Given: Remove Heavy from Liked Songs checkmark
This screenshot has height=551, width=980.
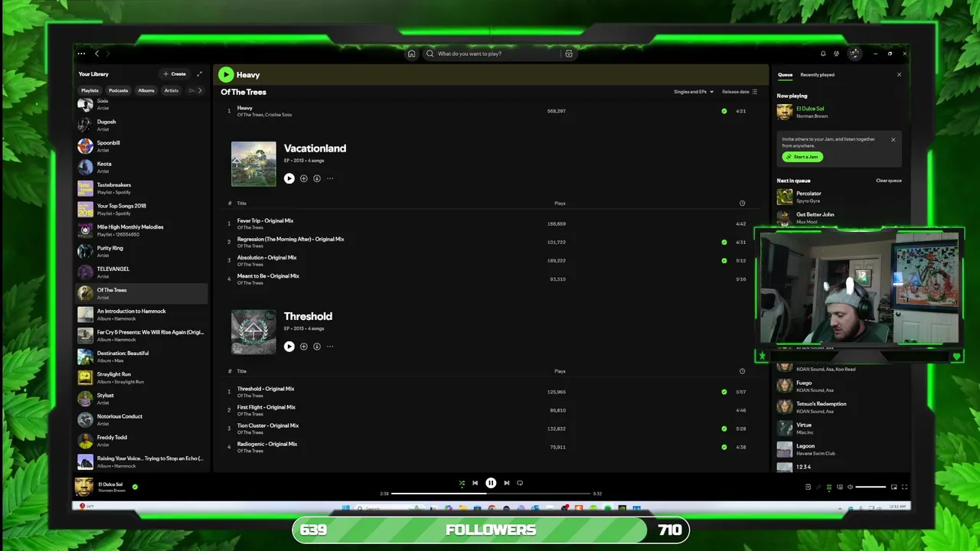Looking at the screenshot, I should pos(724,111).
